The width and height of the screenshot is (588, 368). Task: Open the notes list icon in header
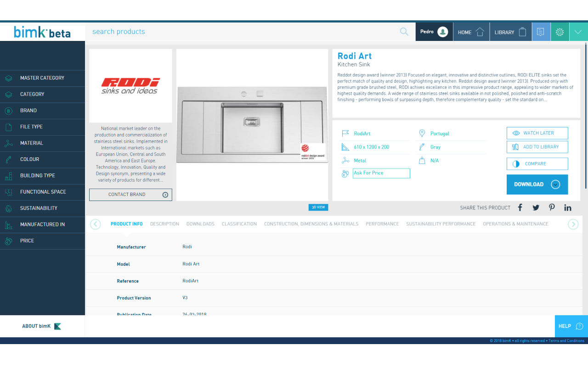541,32
